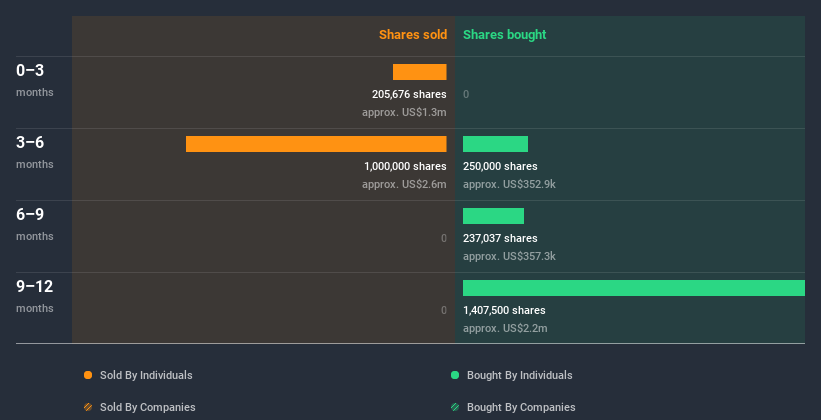Click the green Bought By Individuals legend dot
The height and width of the screenshot is (420, 821).
click(x=455, y=375)
